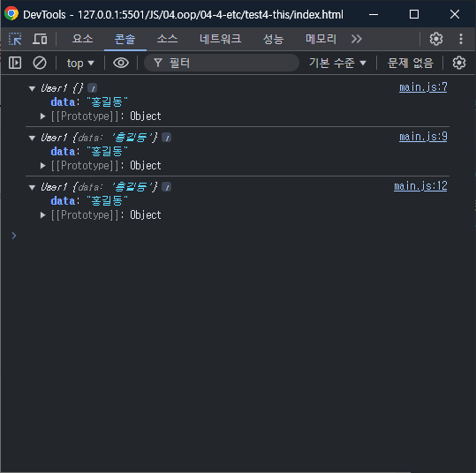Click the Chrome icon in the title bar

click(11, 14)
